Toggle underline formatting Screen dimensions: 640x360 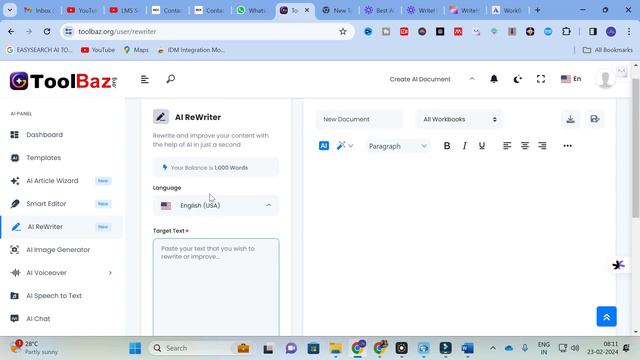point(482,146)
